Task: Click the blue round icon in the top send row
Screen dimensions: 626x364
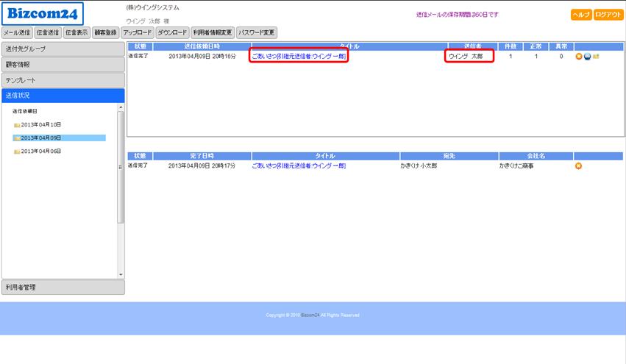Action: (587, 57)
